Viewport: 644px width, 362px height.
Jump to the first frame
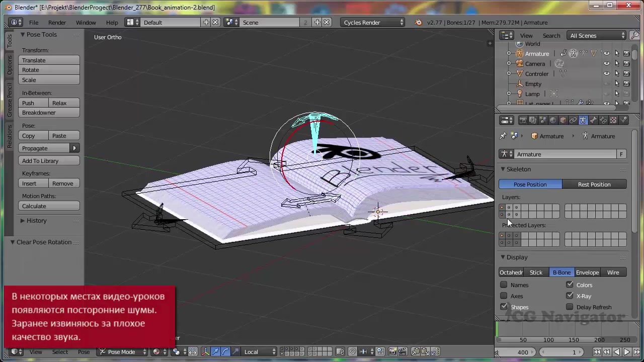click(597, 352)
